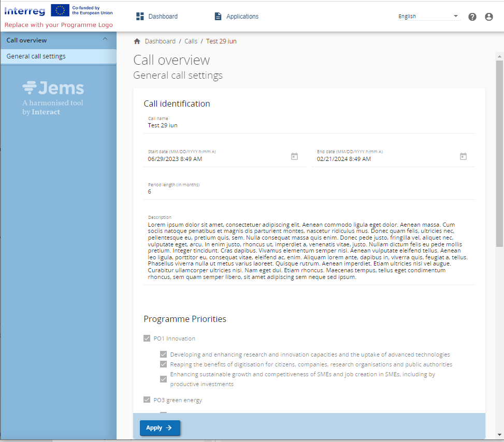The width and height of the screenshot is (504, 442).
Task: Go to Calls breadcrumb link
Action: tap(191, 41)
